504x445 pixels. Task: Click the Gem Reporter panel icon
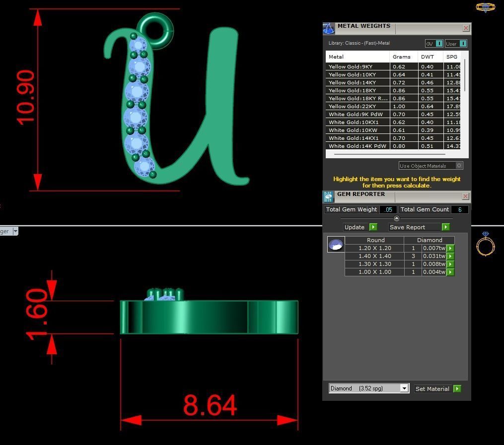click(328, 197)
